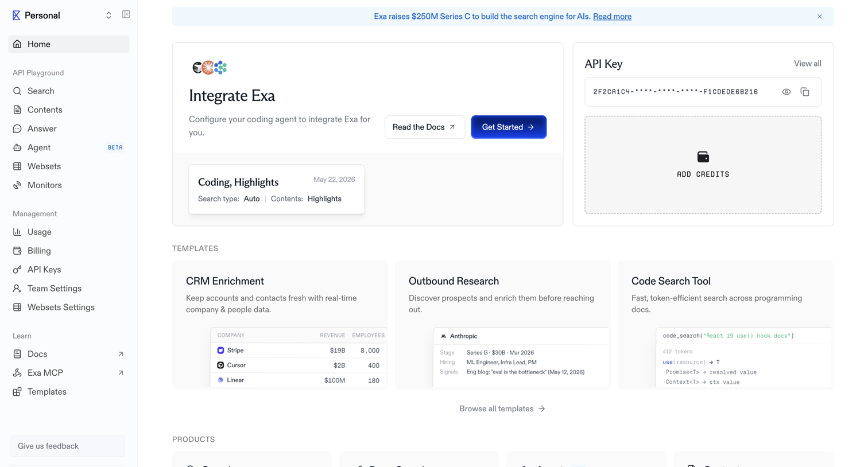Open the Search playground page

tap(69, 91)
